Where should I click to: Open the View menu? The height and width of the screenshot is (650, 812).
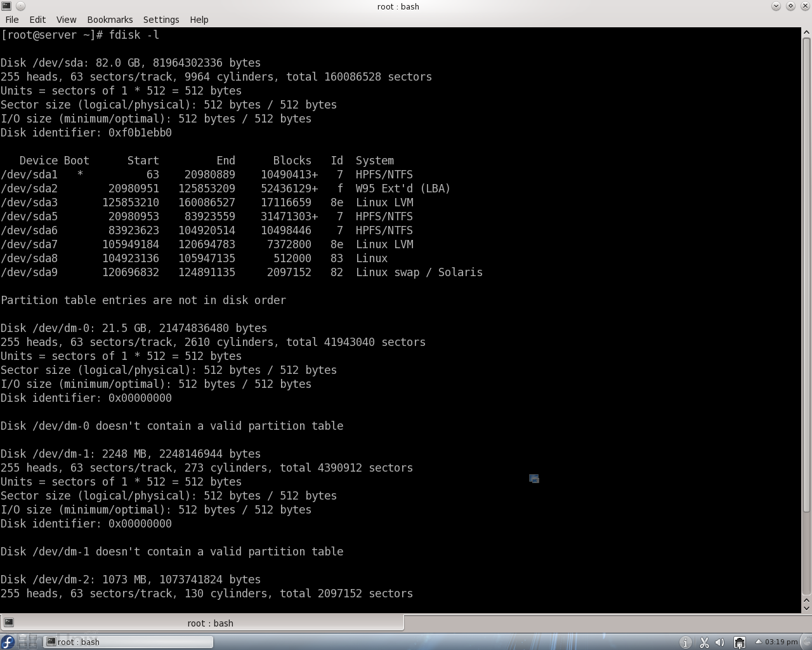[x=66, y=20]
